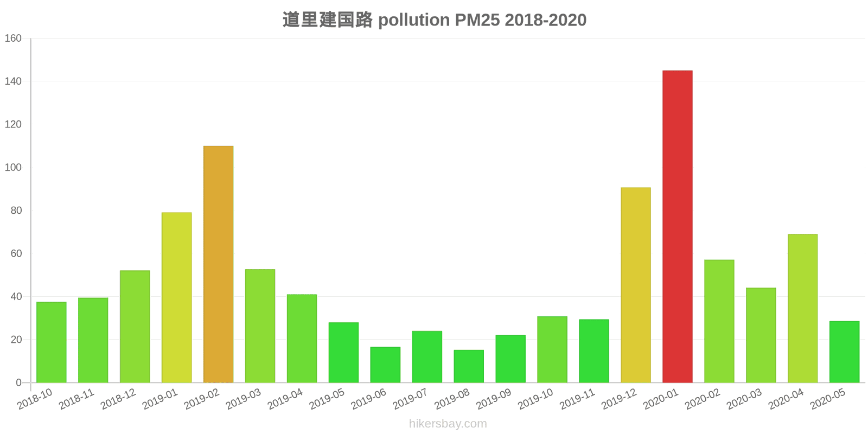Click the orange 2019-02 bar
Image resolution: width=868 pixels, height=434 pixels.
218,264
